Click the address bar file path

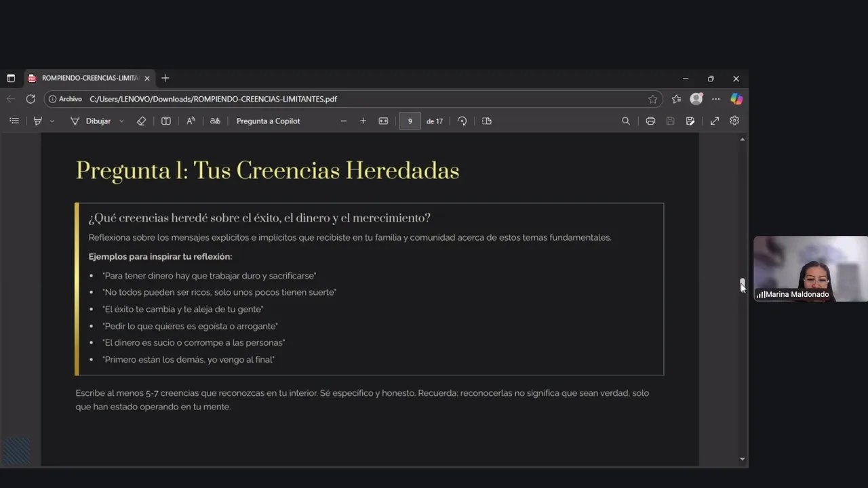click(x=213, y=99)
